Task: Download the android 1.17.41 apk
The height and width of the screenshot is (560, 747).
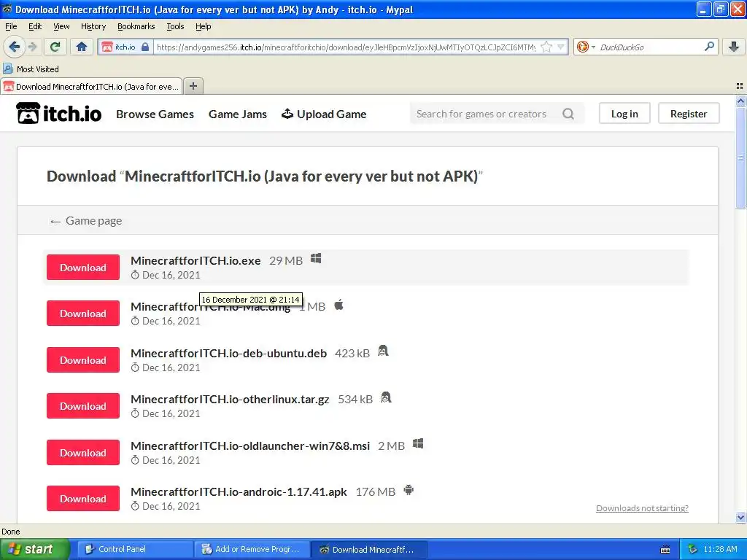Action: [x=83, y=499]
